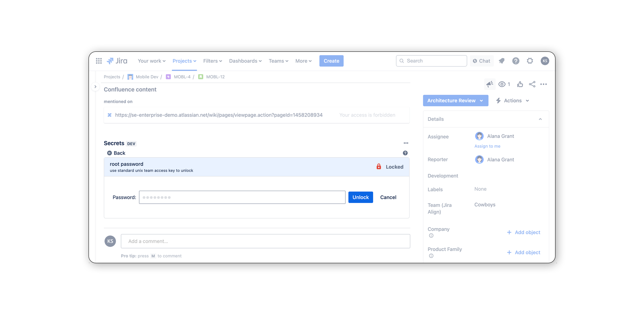This screenshot has width=644, height=315.
Task: Click Assign to me link
Action: (487, 146)
